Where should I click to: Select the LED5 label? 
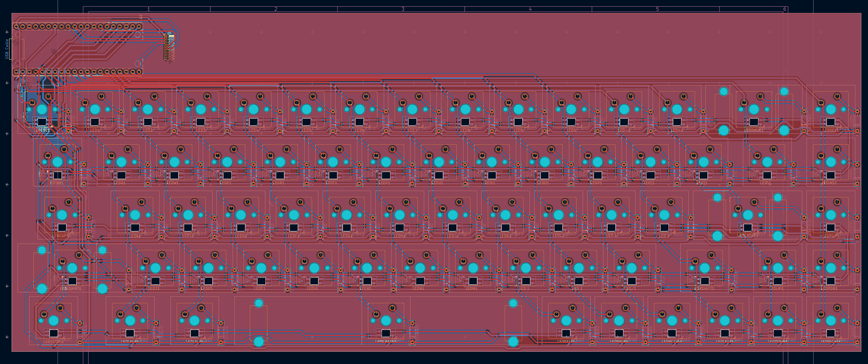[307, 130]
